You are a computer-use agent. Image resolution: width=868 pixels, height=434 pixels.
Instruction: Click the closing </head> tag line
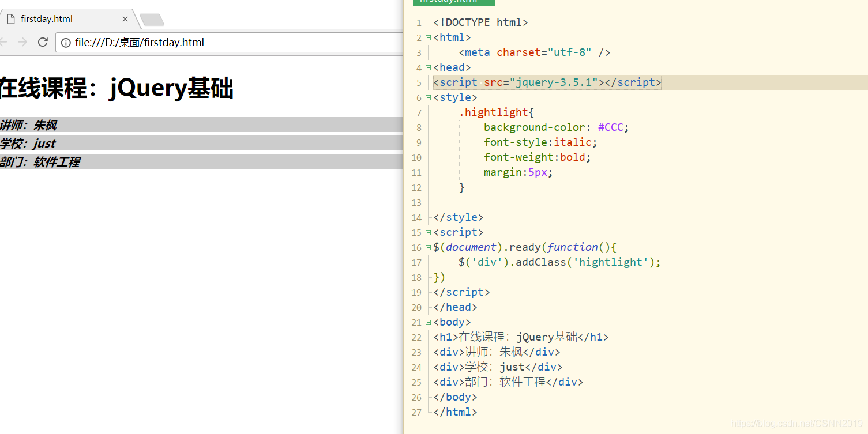click(455, 307)
